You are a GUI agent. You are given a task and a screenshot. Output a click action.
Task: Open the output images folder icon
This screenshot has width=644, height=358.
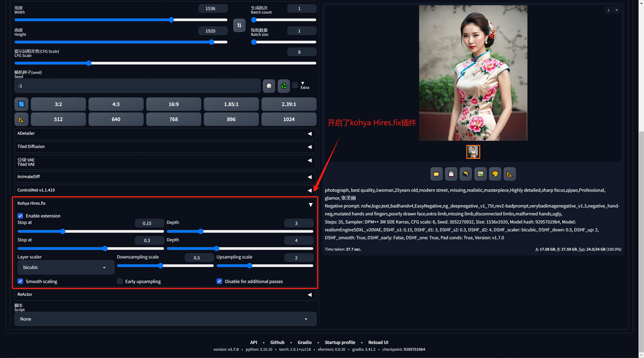(x=436, y=174)
